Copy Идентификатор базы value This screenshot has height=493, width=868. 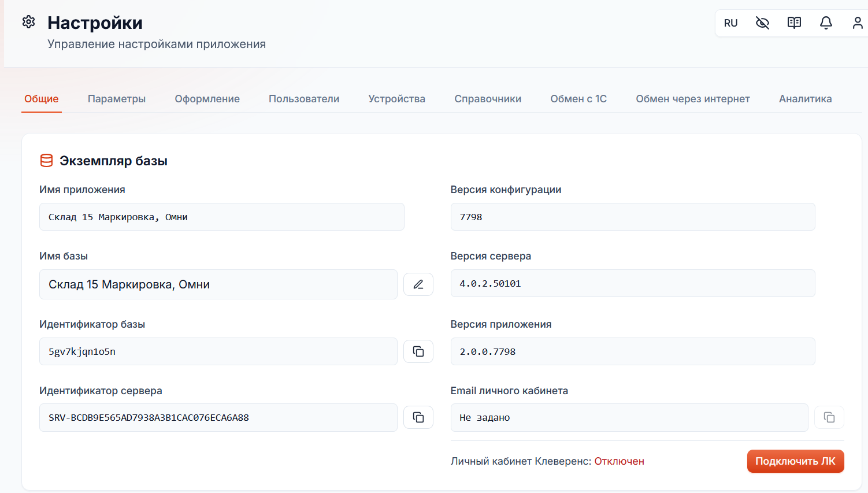tap(418, 351)
